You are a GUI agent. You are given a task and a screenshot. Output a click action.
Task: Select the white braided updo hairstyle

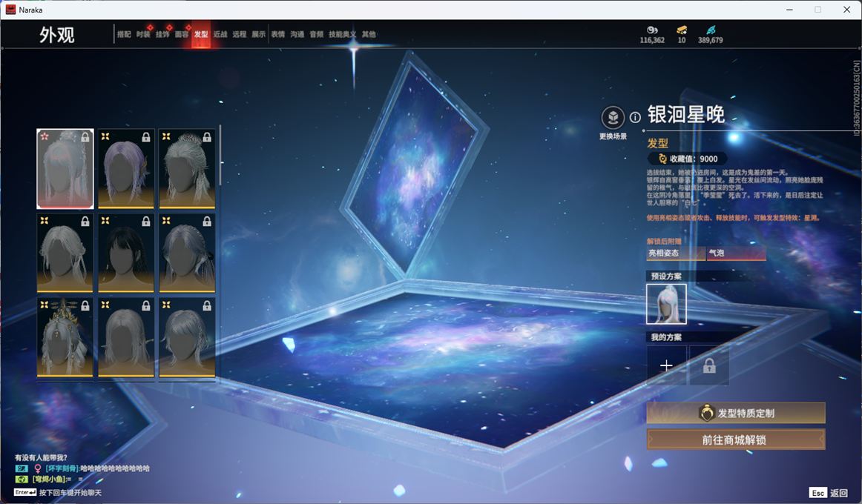coord(187,169)
